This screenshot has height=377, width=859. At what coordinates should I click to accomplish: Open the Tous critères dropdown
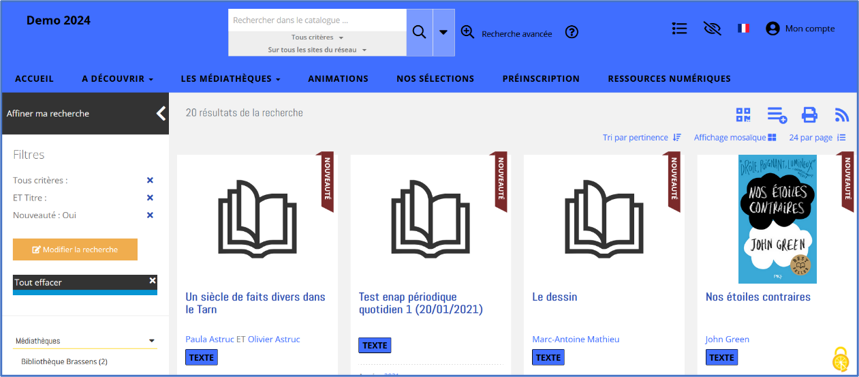point(317,38)
